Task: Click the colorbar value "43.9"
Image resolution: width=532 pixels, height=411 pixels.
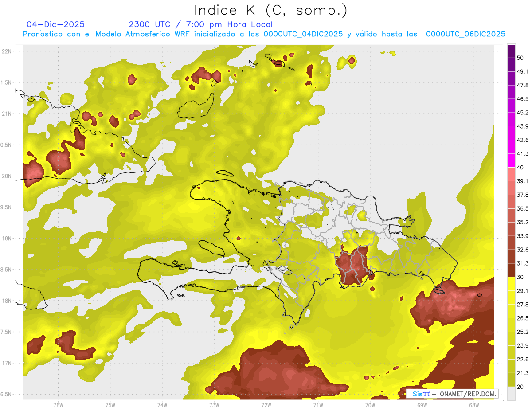Action: pyautogui.click(x=523, y=127)
